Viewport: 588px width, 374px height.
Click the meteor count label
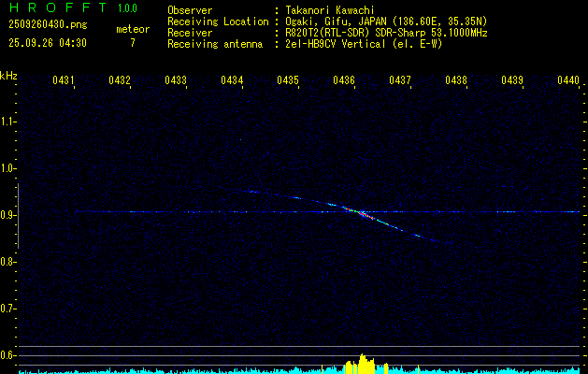tap(133, 29)
